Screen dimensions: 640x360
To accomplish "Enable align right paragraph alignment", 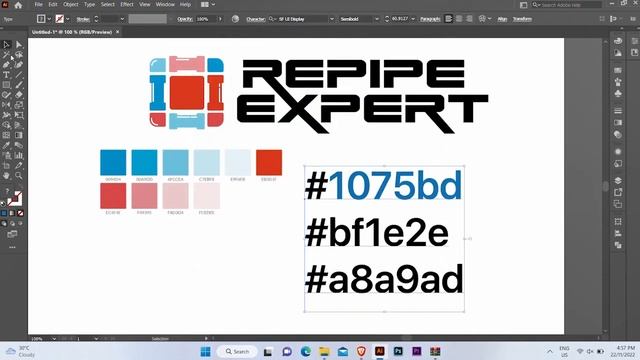I will click(469, 19).
